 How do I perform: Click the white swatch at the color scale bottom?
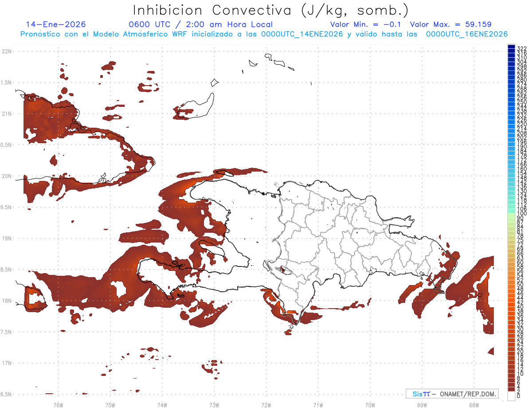click(511, 395)
